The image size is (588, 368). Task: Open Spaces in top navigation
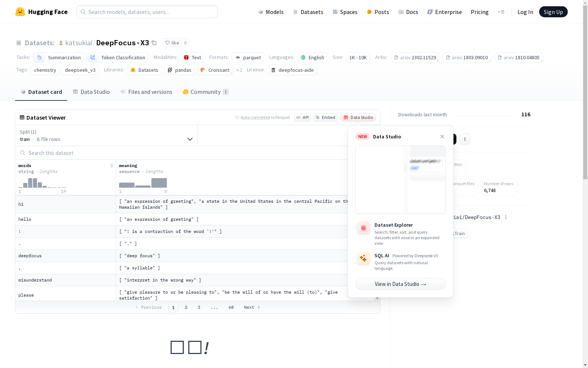pos(345,12)
